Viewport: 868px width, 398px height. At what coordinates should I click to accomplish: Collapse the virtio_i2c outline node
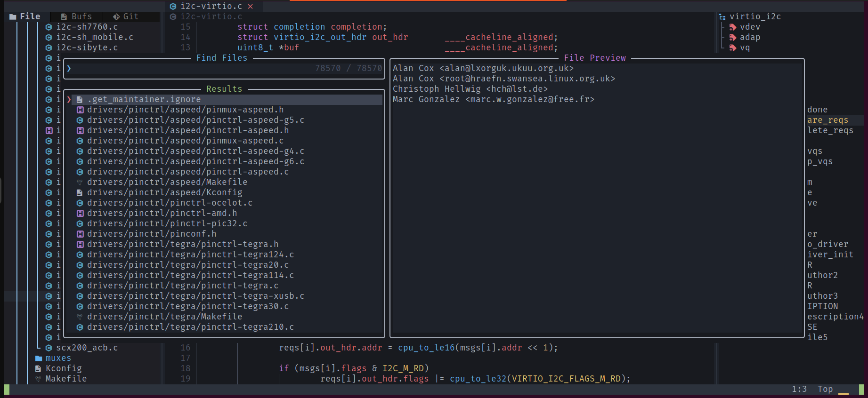tap(755, 16)
